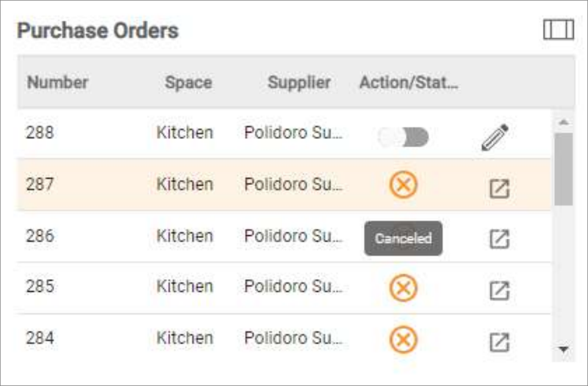This screenshot has height=386, width=588.
Task: Open the column chooser icon
Action: coord(558,30)
